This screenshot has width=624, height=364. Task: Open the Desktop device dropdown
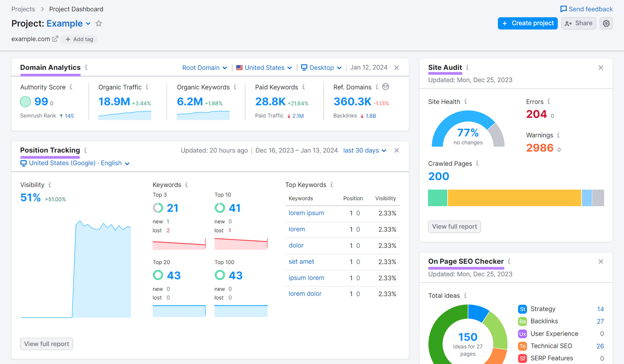pyautogui.click(x=321, y=68)
